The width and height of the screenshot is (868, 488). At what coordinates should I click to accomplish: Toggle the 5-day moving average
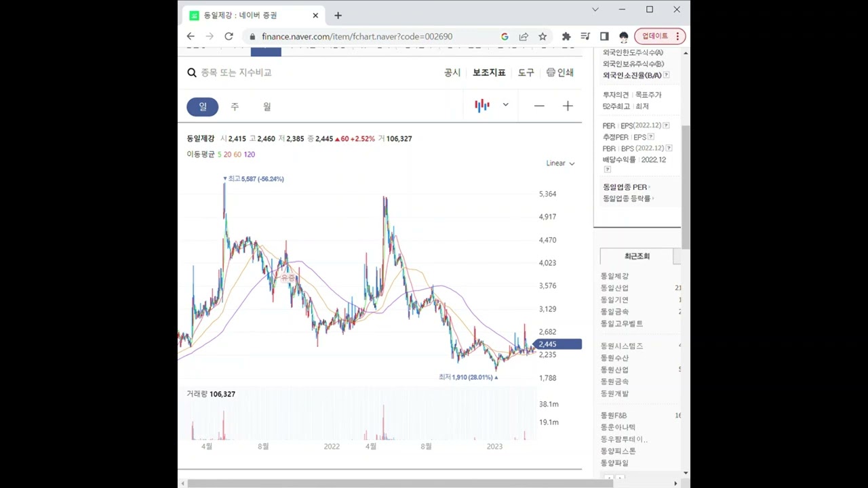point(219,155)
